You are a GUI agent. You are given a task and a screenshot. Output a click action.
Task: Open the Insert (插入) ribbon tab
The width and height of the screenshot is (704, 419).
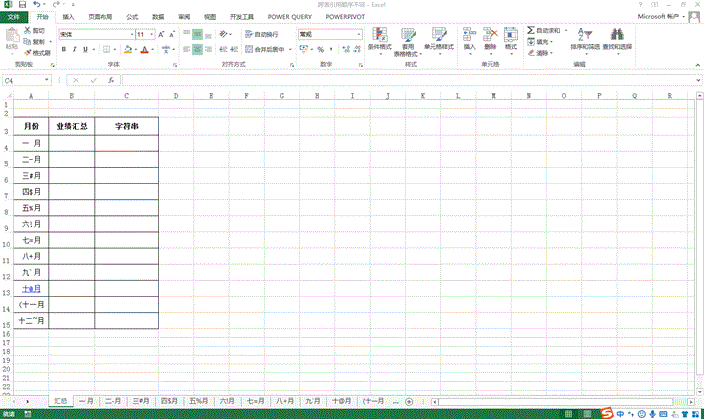[68, 17]
